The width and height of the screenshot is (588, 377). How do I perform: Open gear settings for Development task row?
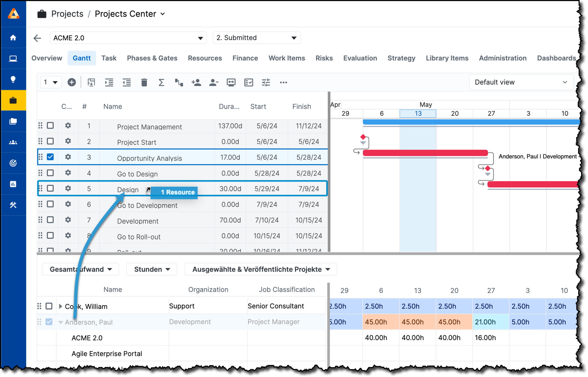click(x=68, y=220)
